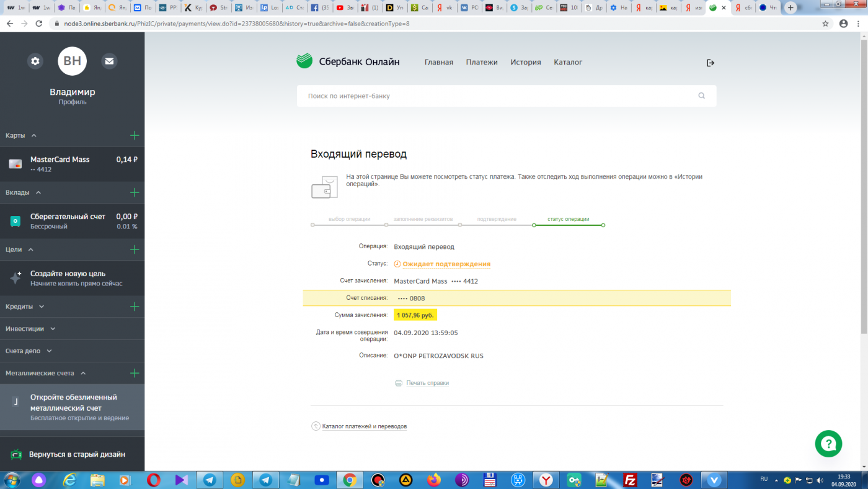
Task: Click Вернуться в старый дизайн
Action: click(77, 454)
